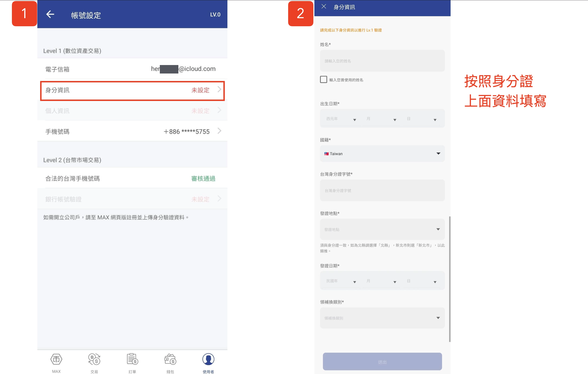588x374 pixels.
Task: Click the 台灣身分證字號 input field
Action: (382, 190)
